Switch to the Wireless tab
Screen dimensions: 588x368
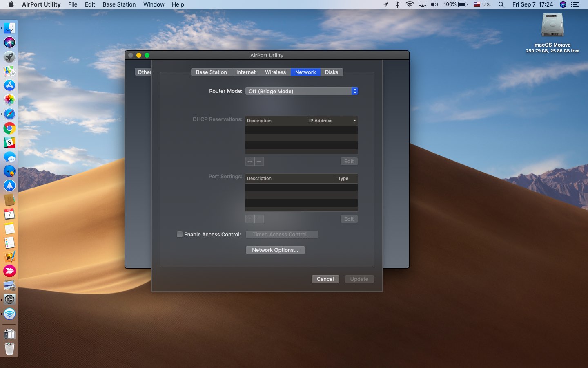[275, 72]
